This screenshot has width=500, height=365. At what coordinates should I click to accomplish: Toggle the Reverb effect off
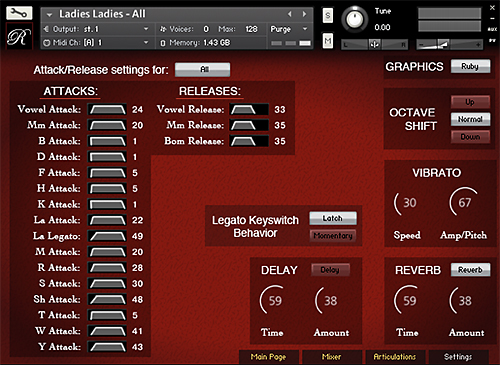[x=470, y=270]
